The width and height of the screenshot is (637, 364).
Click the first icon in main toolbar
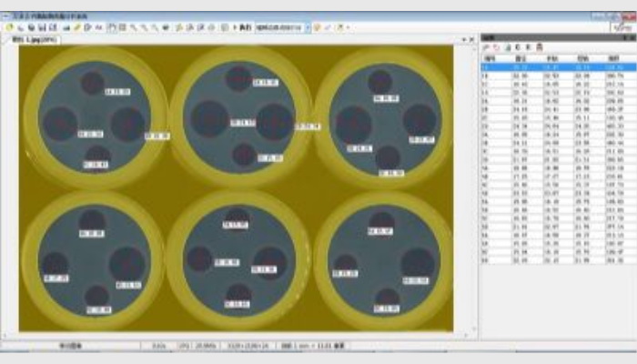[9, 28]
